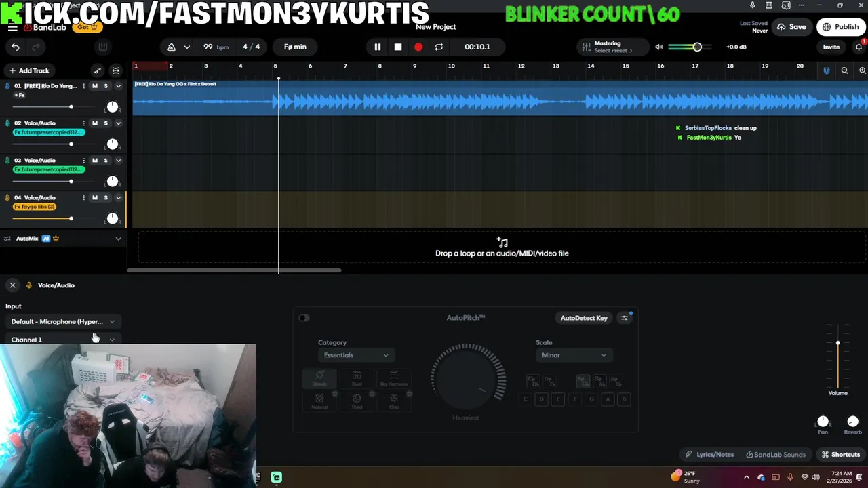
Task: Solo track 01 Rio Da Yung
Action: 106,86
